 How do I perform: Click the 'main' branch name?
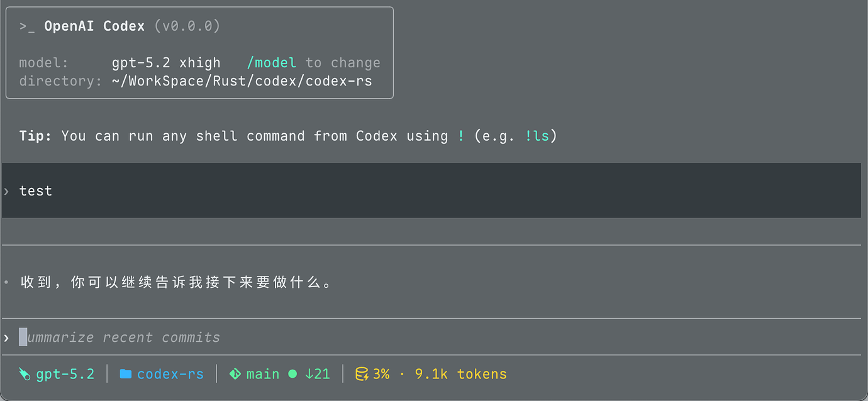point(263,375)
